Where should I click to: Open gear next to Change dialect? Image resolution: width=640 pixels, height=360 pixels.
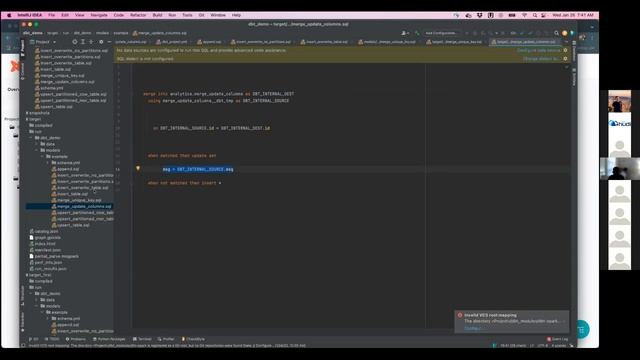click(565, 59)
